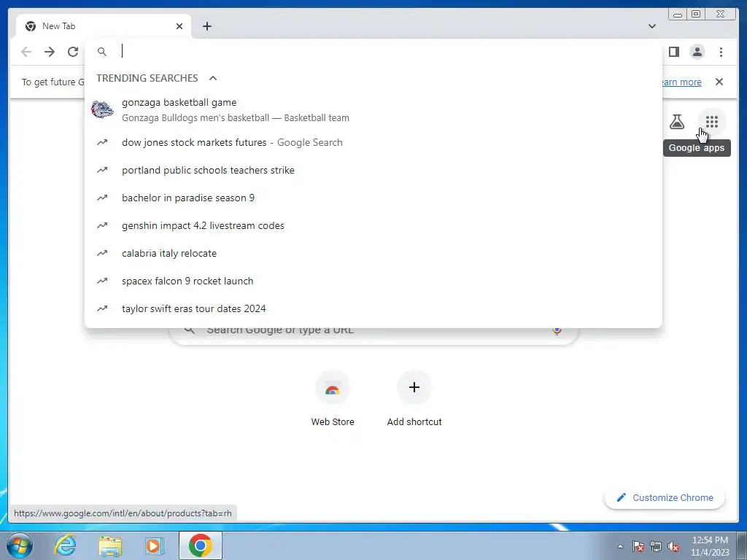Select spacex falcon 9 rocket launch
Screen dimensions: 747x560
coord(373,281)
